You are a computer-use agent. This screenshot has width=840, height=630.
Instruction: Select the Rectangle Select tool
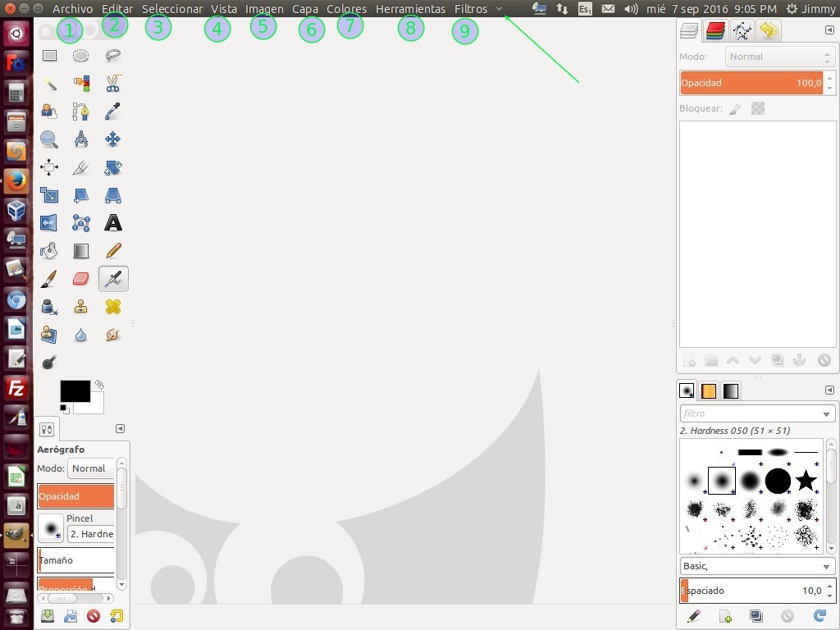(49, 55)
